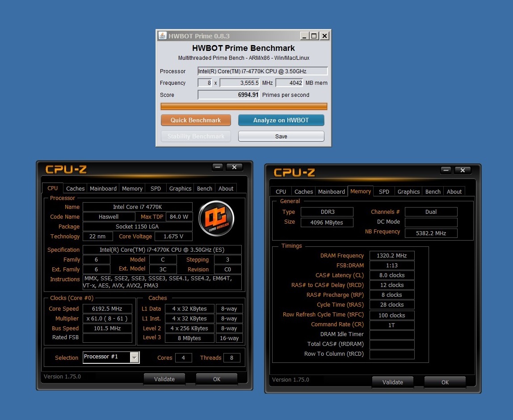Click the Code Name value Haswell
Screen dimensions: 513x420
pos(109,217)
